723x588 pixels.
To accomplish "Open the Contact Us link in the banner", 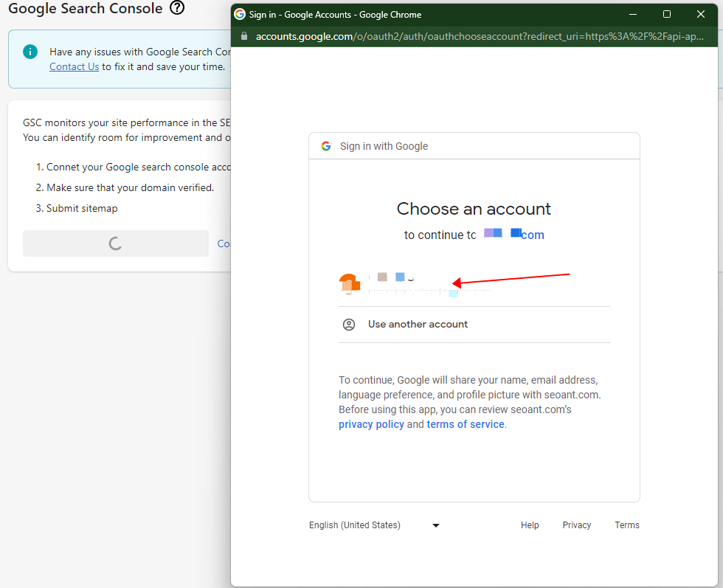I will (75, 67).
